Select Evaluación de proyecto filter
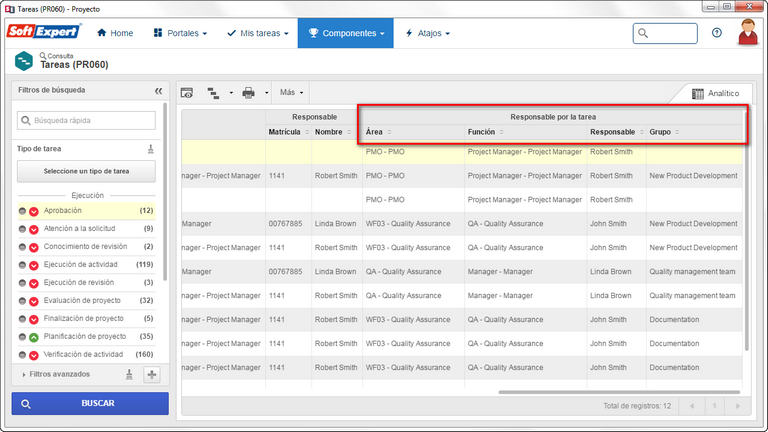 (86, 300)
